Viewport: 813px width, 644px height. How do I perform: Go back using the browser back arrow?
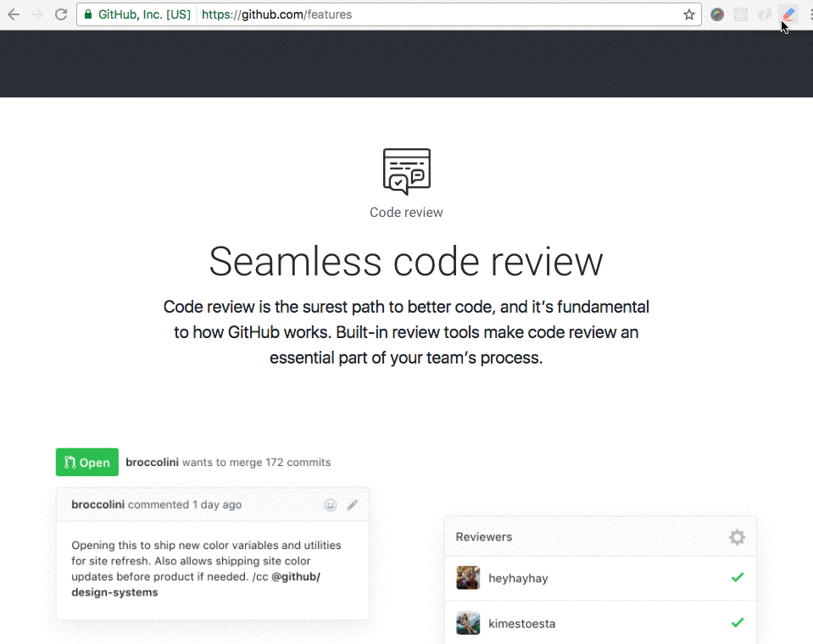[14, 14]
